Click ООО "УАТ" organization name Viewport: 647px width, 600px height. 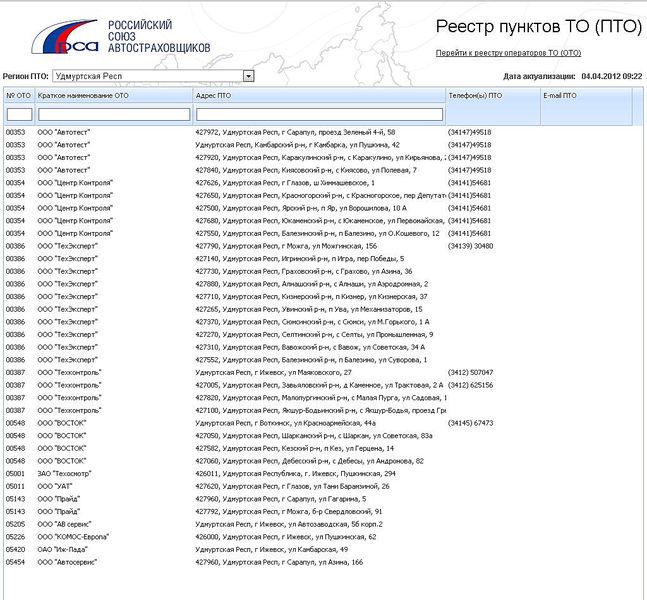[55, 486]
